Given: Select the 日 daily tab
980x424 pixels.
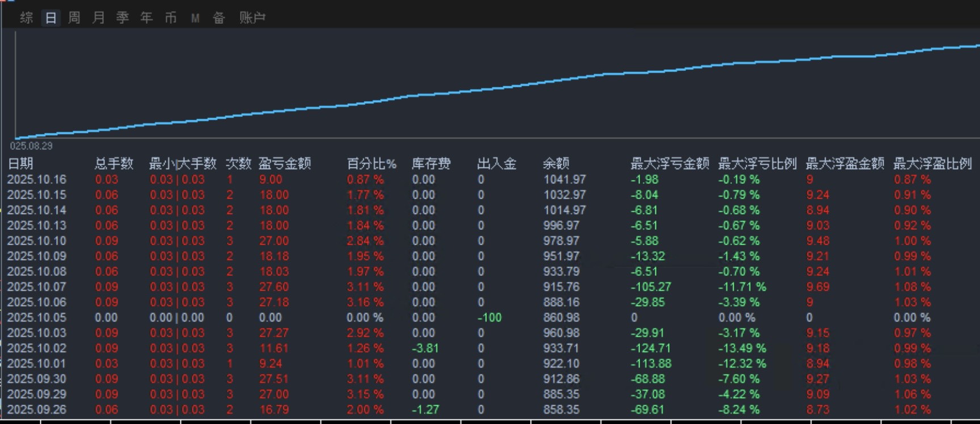Looking at the screenshot, I should coord(51,18).
